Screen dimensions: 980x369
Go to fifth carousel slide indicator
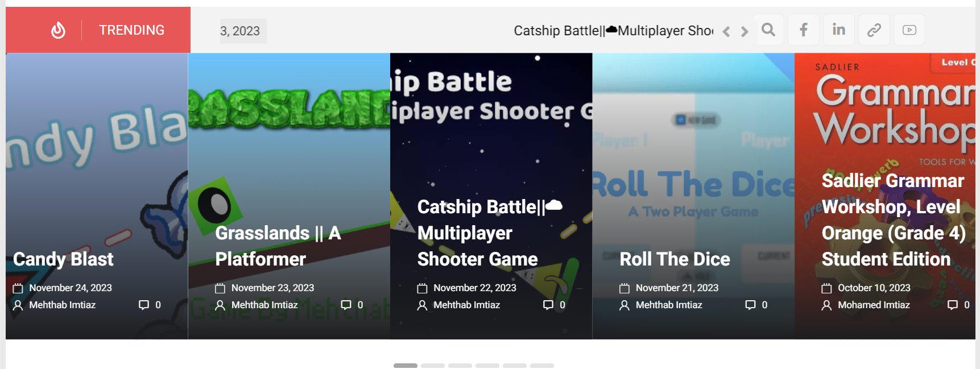point(515,366)
